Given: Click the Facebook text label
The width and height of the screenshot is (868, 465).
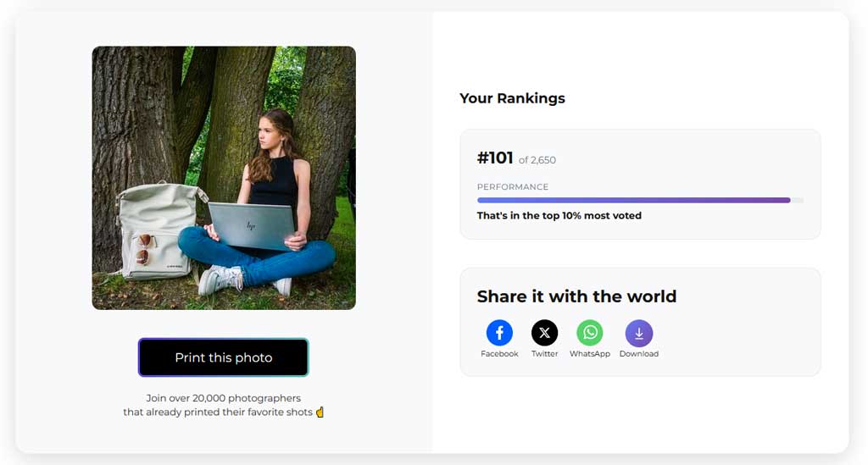Looking at the screenshot, I should (x=499, y=354).
